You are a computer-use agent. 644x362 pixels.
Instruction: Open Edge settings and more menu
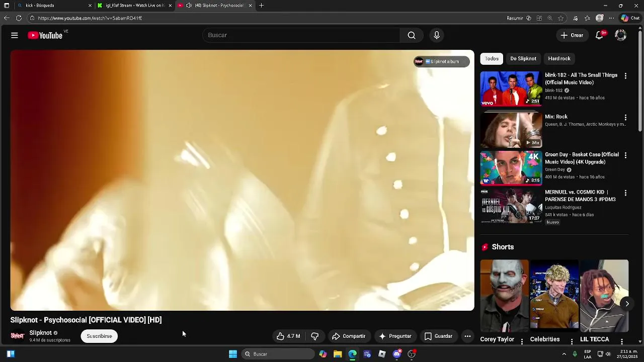pos(611,18)
